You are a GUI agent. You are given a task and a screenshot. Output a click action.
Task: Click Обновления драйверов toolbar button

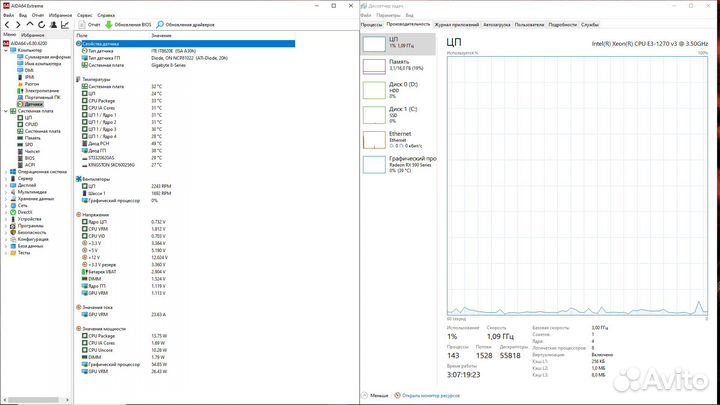tap(186, 25)
